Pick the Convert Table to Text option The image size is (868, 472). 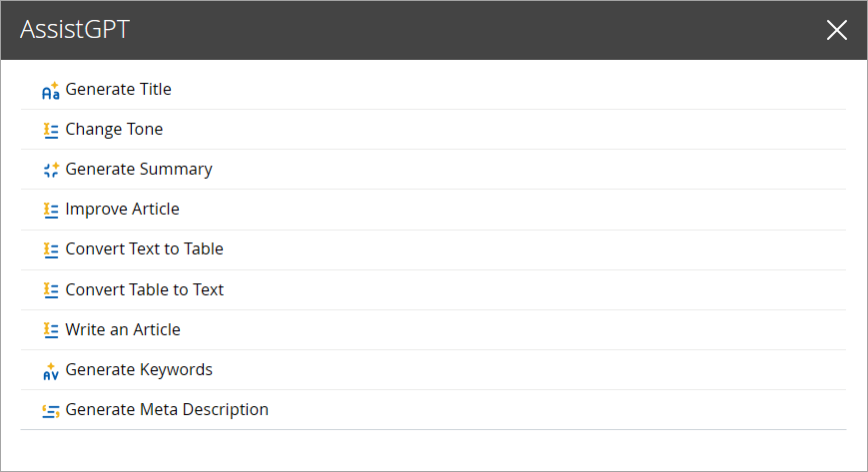pos(145,290)
